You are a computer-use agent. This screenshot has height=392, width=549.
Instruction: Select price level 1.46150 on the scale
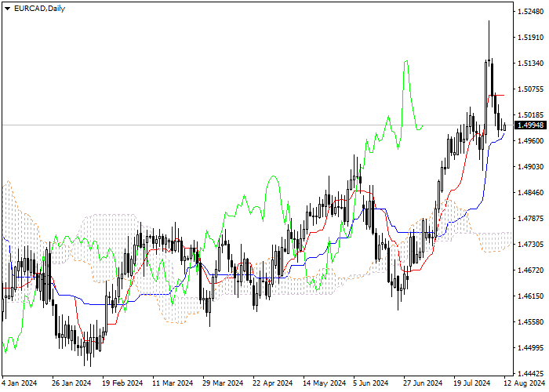coord(530,296)
